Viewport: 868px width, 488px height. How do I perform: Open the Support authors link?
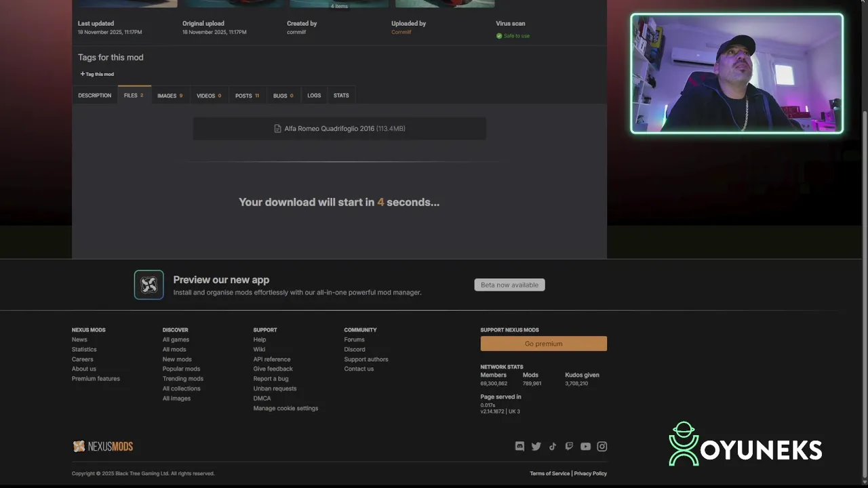366,359
